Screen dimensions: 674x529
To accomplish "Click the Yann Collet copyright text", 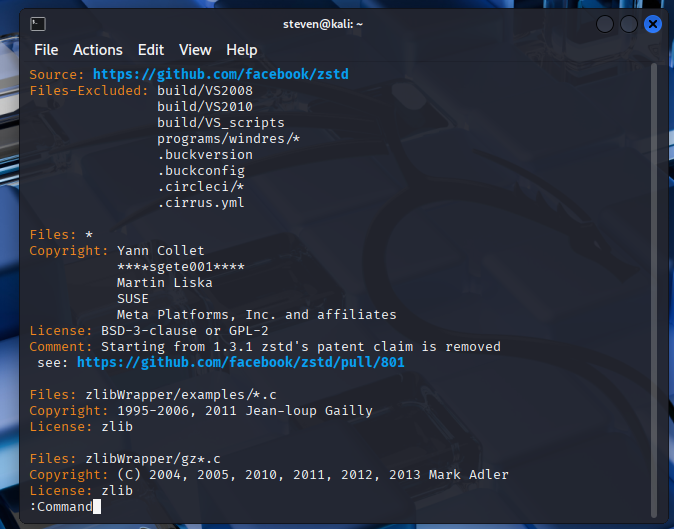I will click(160, 251).
